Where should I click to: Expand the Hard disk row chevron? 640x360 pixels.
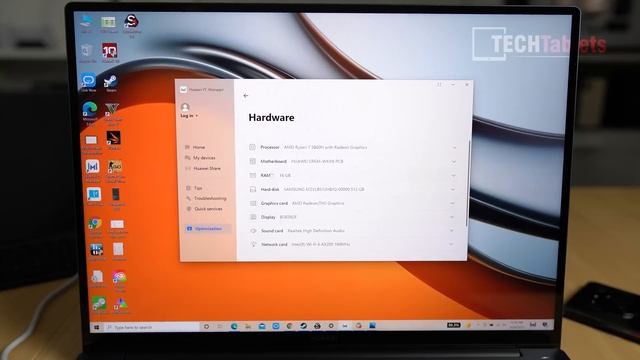click(x=453, y=189)
